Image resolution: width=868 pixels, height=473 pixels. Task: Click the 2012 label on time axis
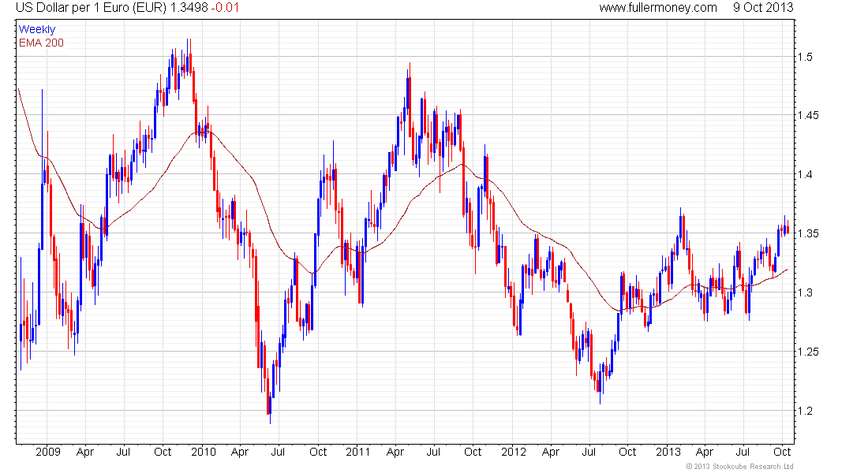tap(514, 452)
